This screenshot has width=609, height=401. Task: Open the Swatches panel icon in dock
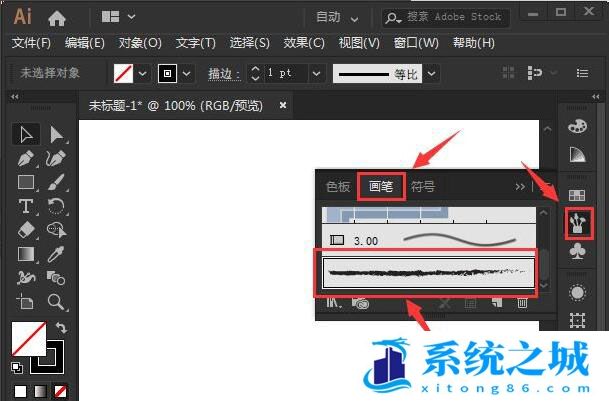pyautogui.click(x=577, y=195)
